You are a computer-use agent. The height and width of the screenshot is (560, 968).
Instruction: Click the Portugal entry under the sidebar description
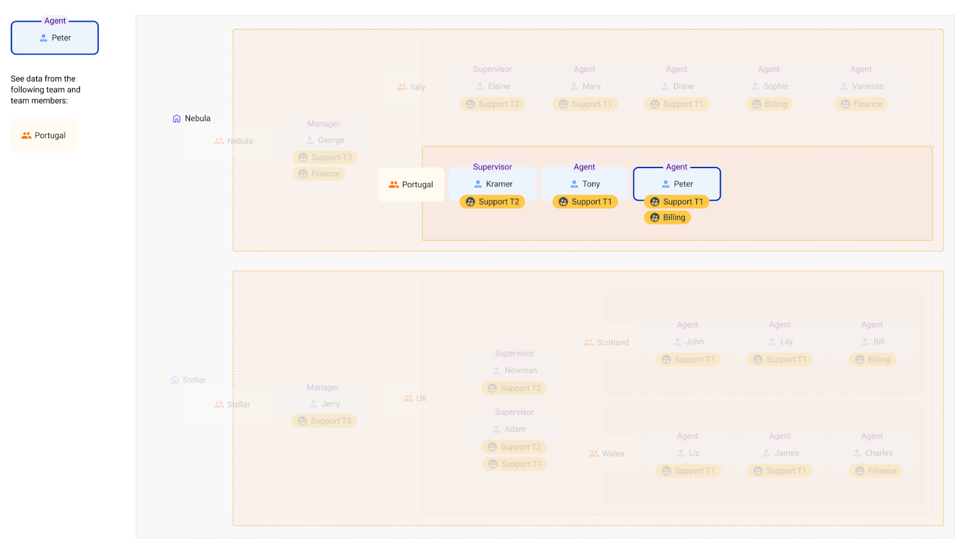point(44,135)
